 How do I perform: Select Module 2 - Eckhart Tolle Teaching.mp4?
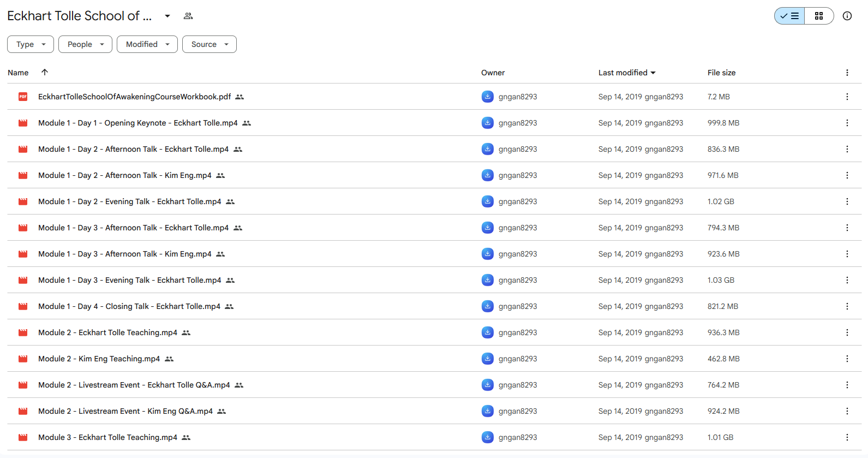pyautogui.click(x=107, y=332)
